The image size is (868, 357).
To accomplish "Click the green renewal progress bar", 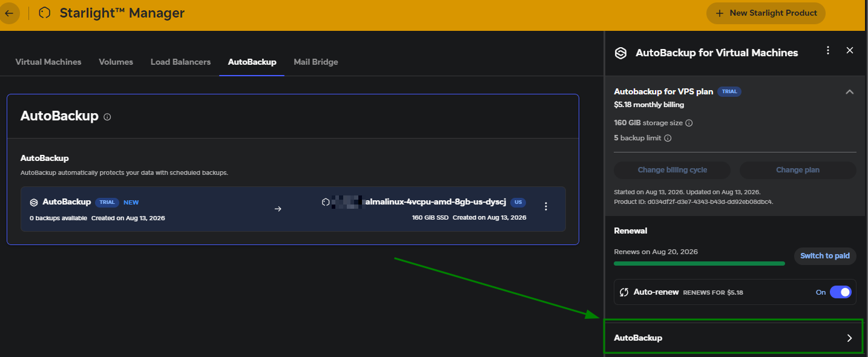I will pyautogui.click(x=699, y=263).
